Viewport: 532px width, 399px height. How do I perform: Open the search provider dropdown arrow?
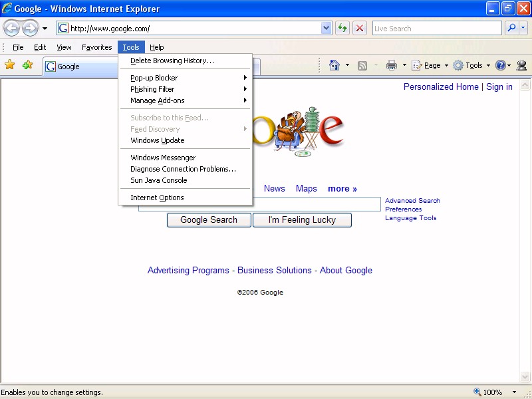[523, 28]
